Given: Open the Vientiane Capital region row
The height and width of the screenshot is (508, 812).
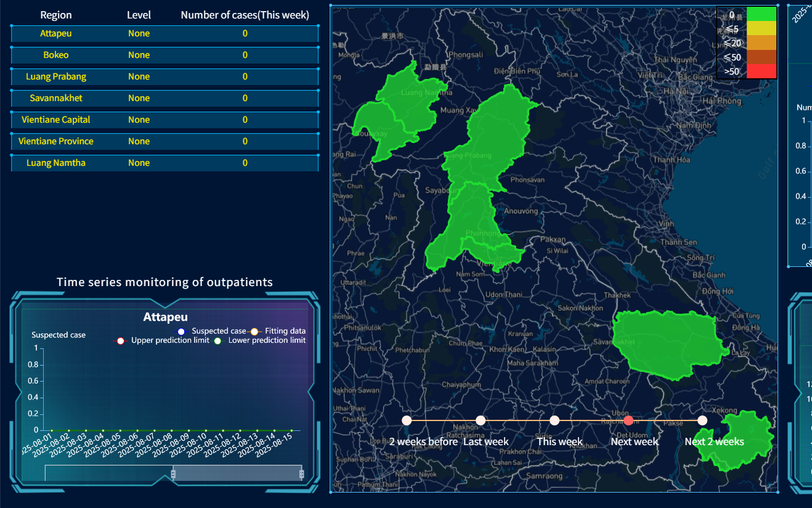Looking at the screenshot, I should coord(164,120).
